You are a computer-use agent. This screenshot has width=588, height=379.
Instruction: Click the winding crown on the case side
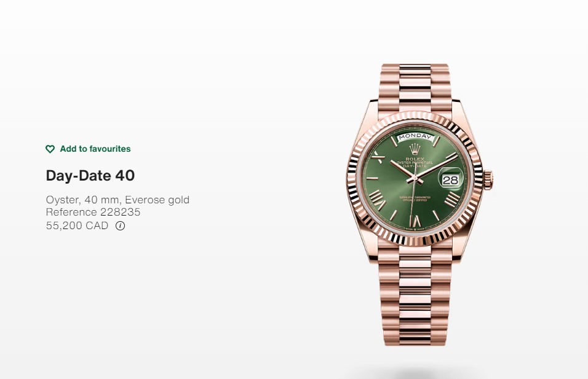[x=488, y=179]
